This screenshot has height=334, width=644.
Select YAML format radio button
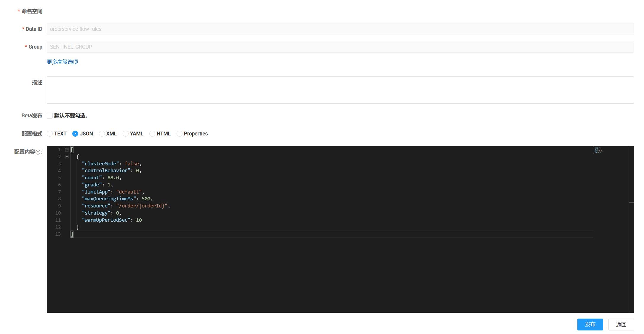pos(126,134)
